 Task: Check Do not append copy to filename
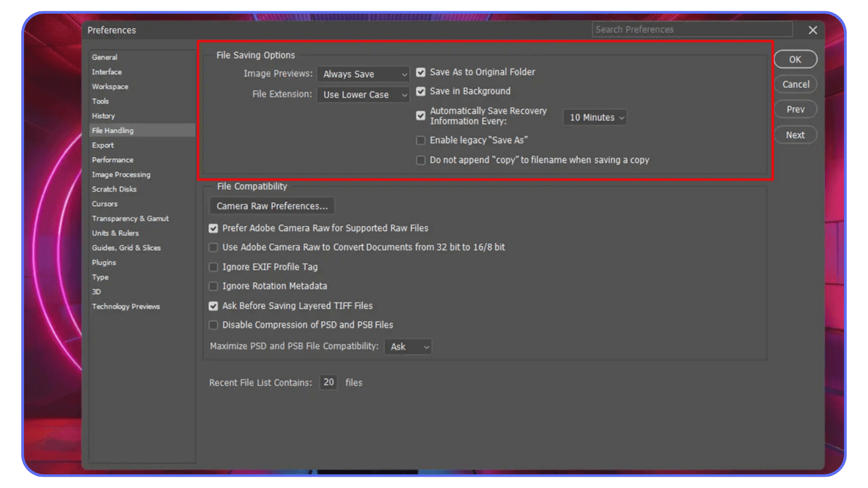[x=420, y=160]
